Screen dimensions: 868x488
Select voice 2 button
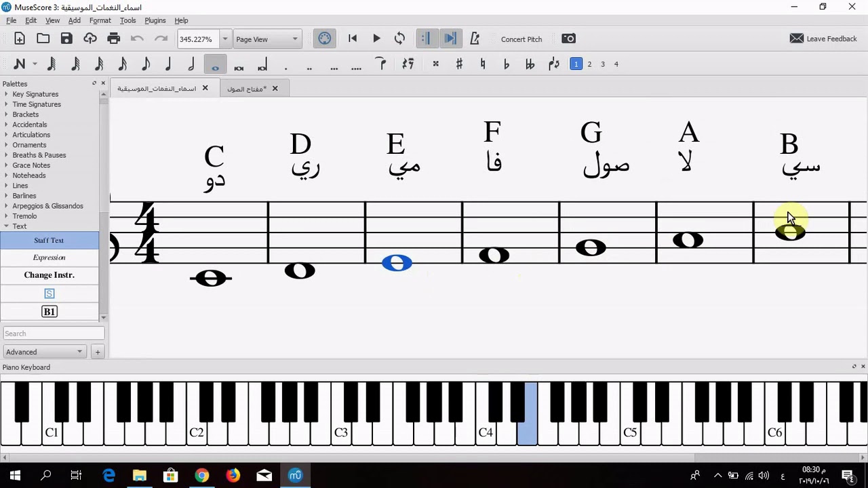pyautogui.click(x=589, y=64)
